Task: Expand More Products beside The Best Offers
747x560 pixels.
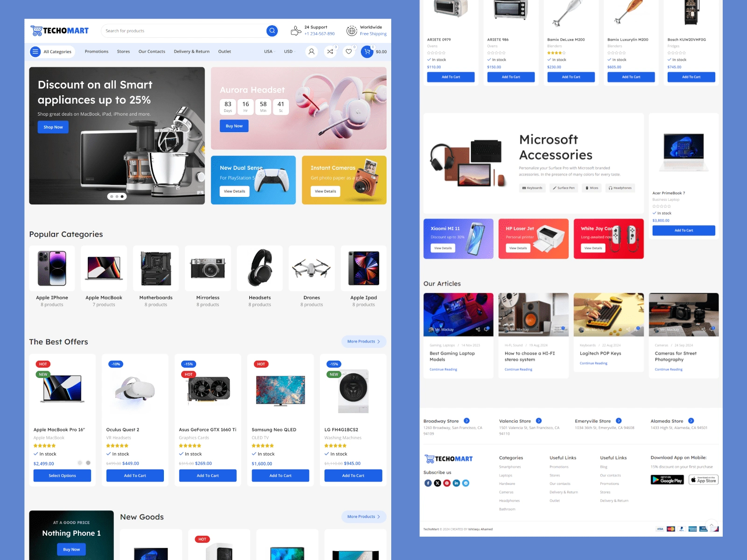Action: click(x=364, y=342)
